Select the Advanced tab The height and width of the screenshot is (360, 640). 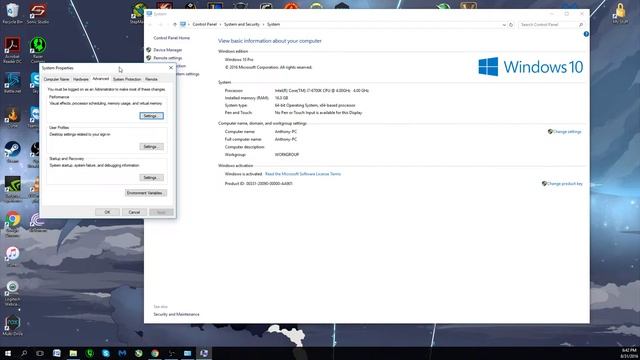coord(100,79)
